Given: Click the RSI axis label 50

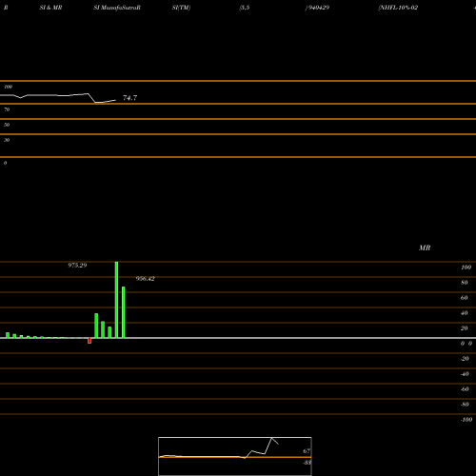Looking at the screenshot, I should tap(7, 125).
